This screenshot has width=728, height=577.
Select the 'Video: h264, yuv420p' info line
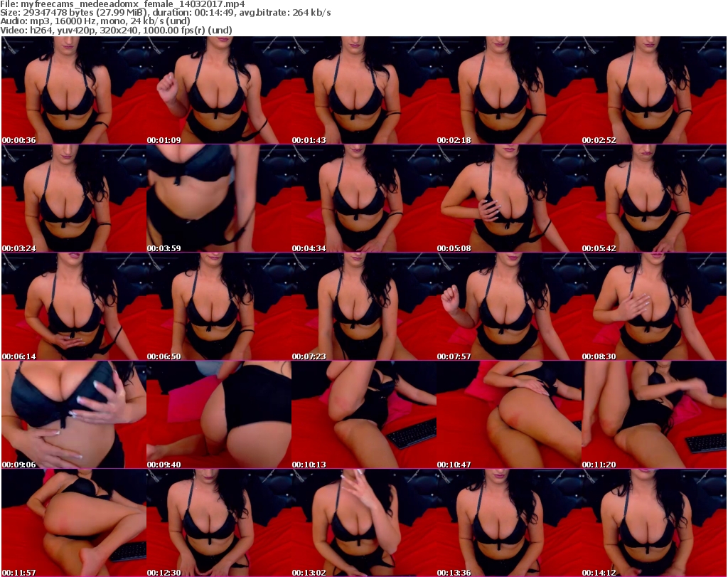coord(116,30)
